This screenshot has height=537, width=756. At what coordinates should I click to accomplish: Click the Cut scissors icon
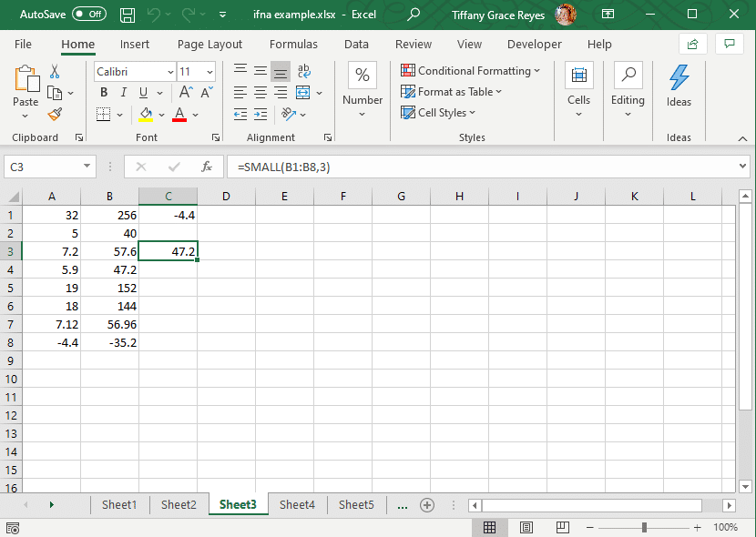[x=55, y=71]
